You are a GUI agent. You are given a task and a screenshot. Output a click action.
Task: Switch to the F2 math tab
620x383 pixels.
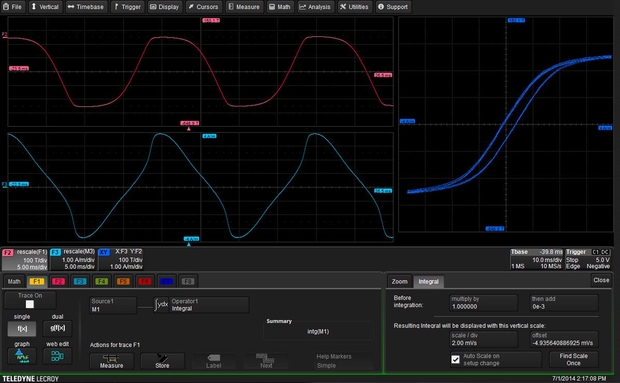coord(58,281)
